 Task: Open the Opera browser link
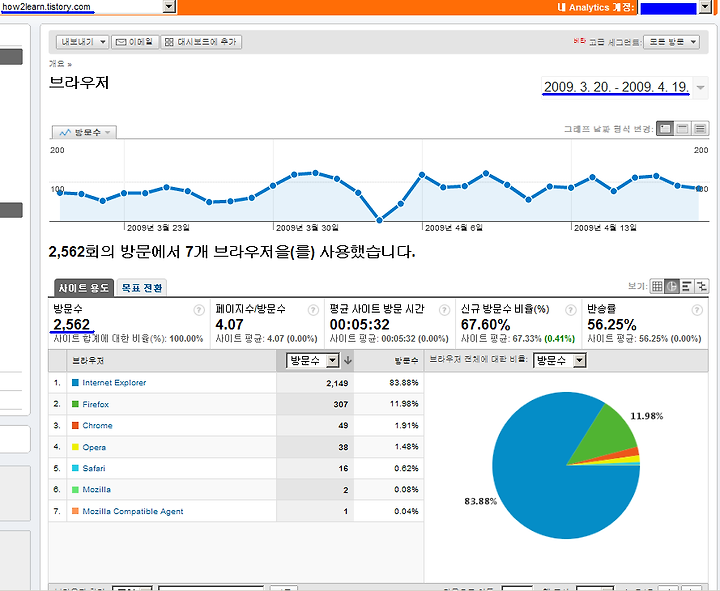tap(94, 447)
